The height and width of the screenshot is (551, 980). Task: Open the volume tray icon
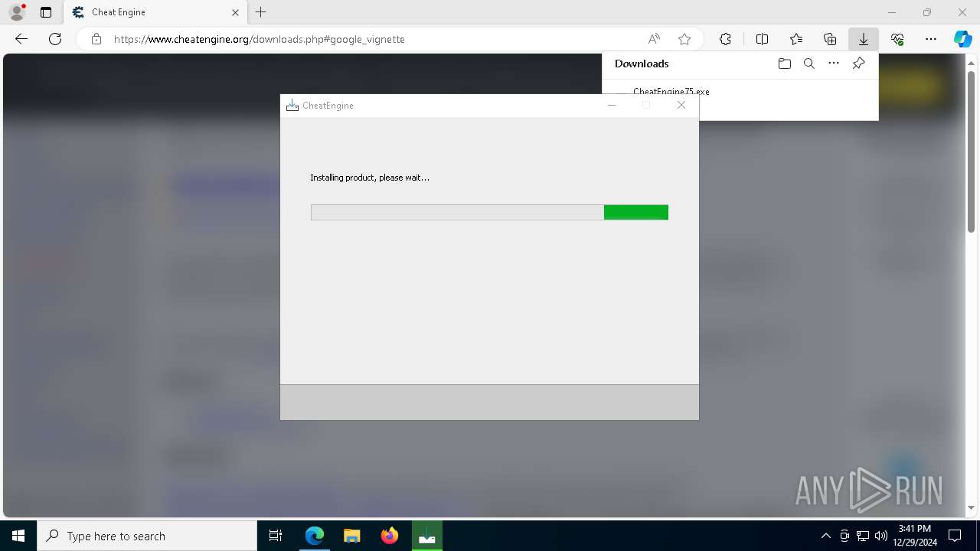pyautogui.click(x=881, y=536)
